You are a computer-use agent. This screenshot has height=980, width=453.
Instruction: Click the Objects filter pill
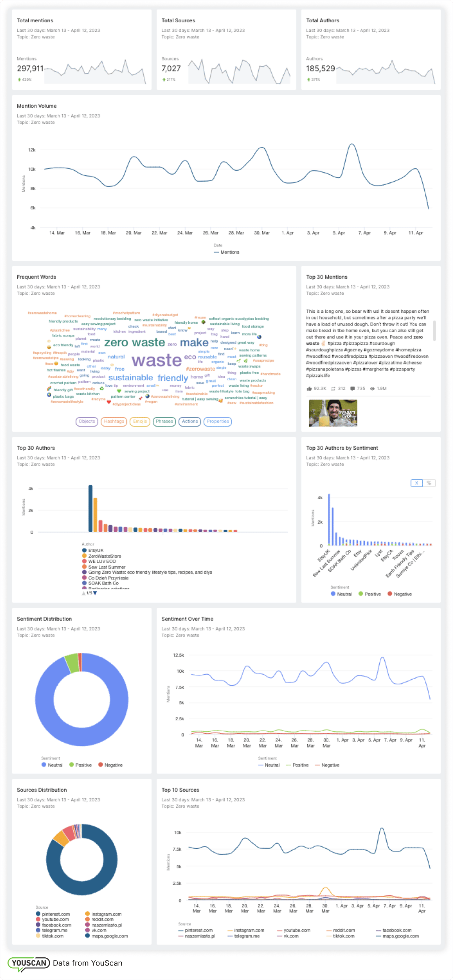click(87, 421)
